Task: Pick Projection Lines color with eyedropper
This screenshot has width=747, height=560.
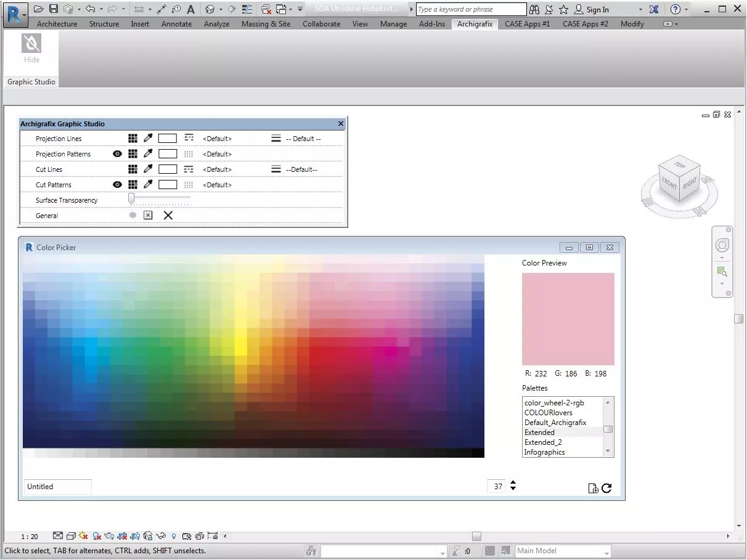Action: 148,139
